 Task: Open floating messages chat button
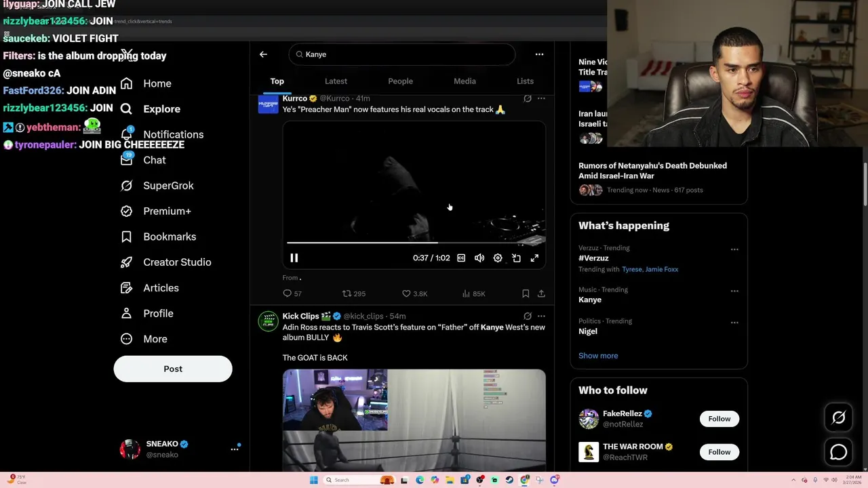tap(839, 452)
